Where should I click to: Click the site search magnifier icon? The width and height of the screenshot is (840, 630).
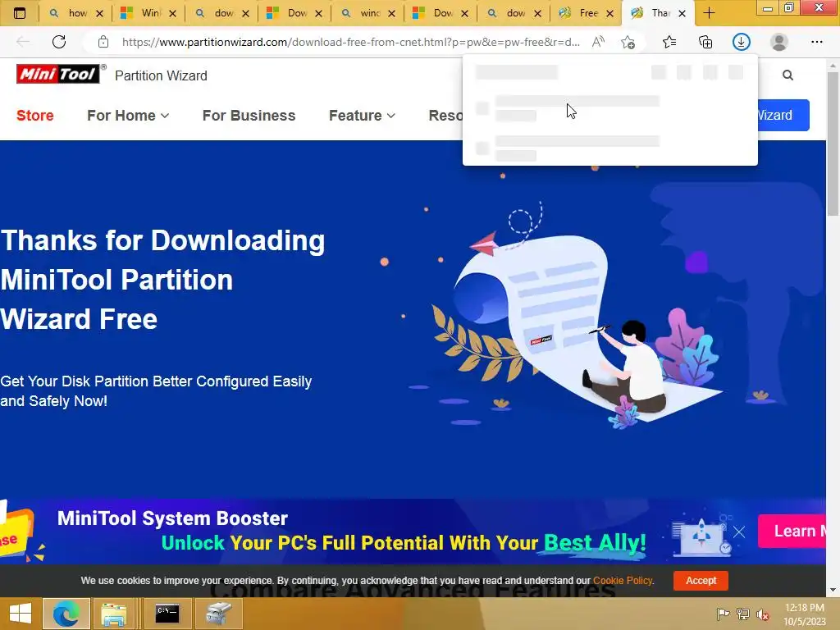787,75
